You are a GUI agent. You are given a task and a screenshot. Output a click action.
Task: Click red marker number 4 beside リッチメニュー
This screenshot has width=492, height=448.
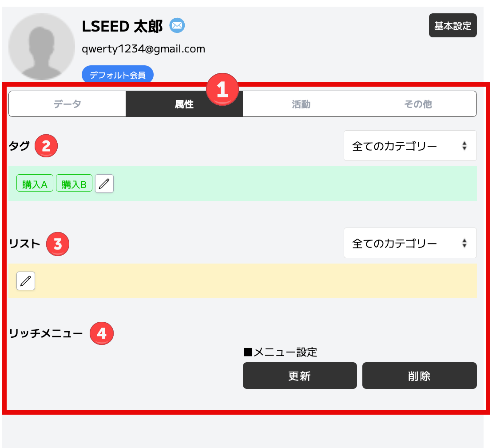pyautogui.click(x=102, y=333)
